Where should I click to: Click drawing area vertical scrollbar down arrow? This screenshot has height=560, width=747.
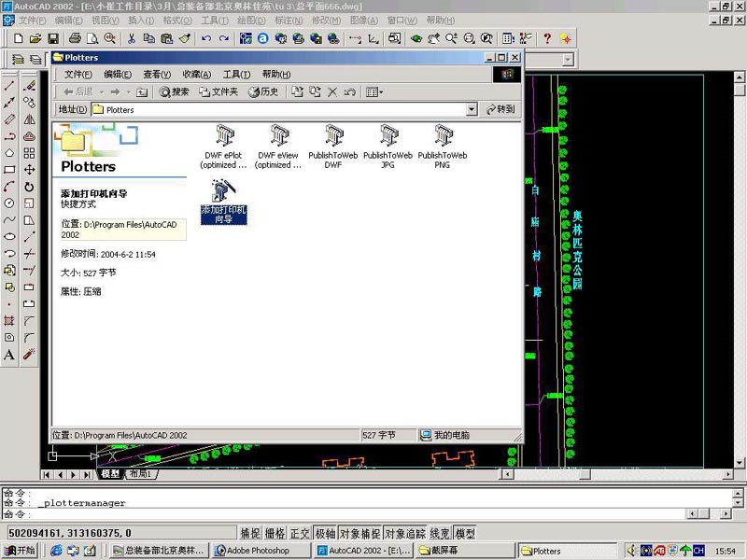tap(739, 462)
